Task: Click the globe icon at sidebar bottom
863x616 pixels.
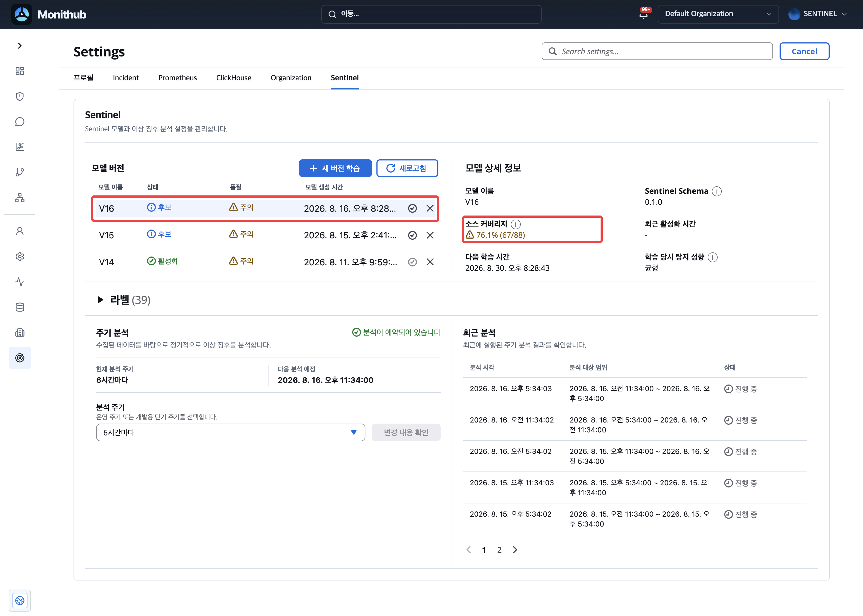Action: (x=20, y=600)
